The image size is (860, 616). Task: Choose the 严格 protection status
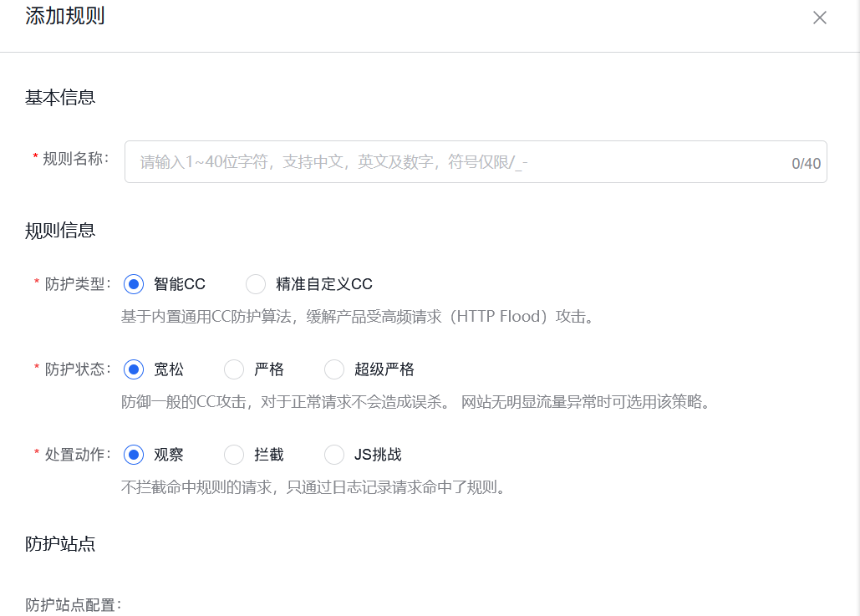pyautogui.click(x=234, y=369)
